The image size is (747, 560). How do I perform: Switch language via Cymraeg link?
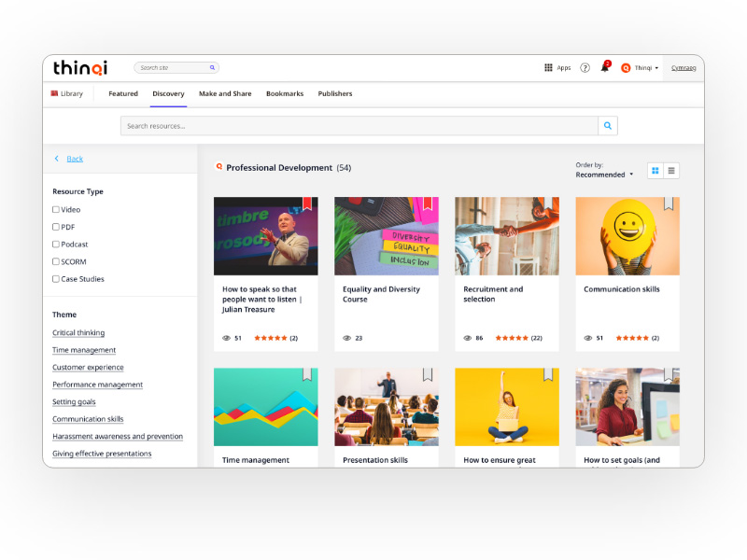684,68
